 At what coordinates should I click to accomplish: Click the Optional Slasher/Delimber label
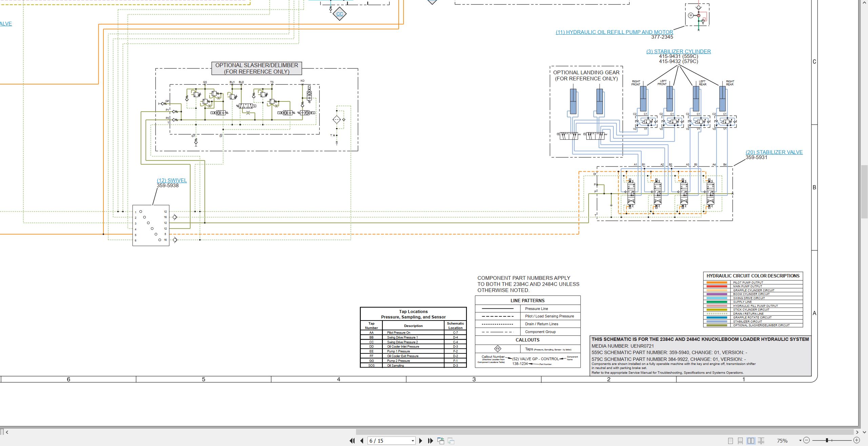[257, 68]
